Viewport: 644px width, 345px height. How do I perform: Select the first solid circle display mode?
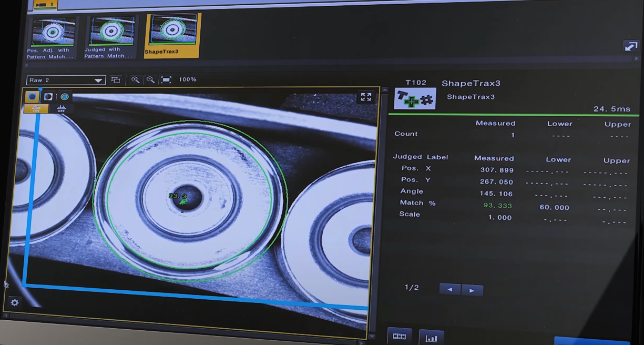point(32,97)
